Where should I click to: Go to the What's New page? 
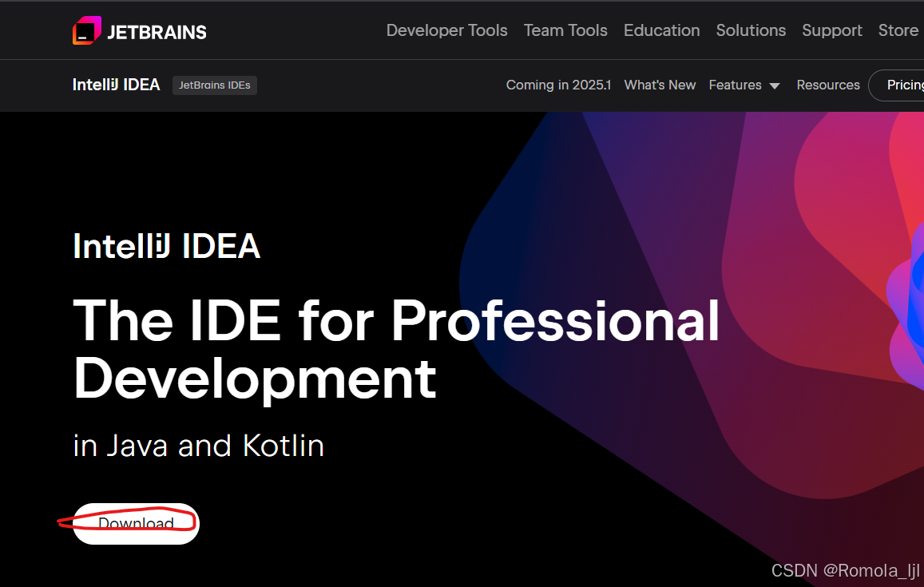pos(660,85)
